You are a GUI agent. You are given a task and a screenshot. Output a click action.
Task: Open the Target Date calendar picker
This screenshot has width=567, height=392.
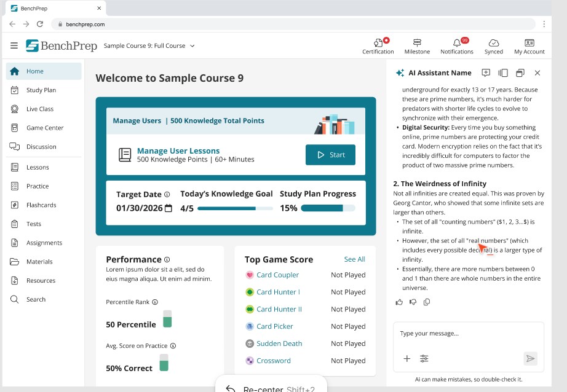tap(168, 208)
